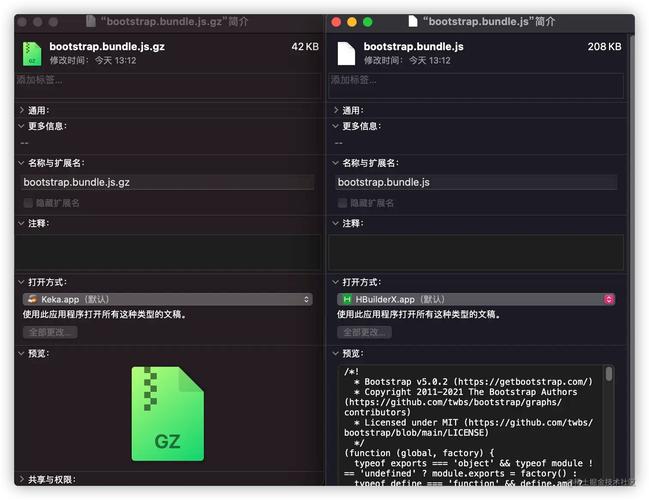Image resolution: width=649 pixels, height=500 pixels.
Task: Collapse the 注释 section in the gz window
Action: tap(22, 224)
